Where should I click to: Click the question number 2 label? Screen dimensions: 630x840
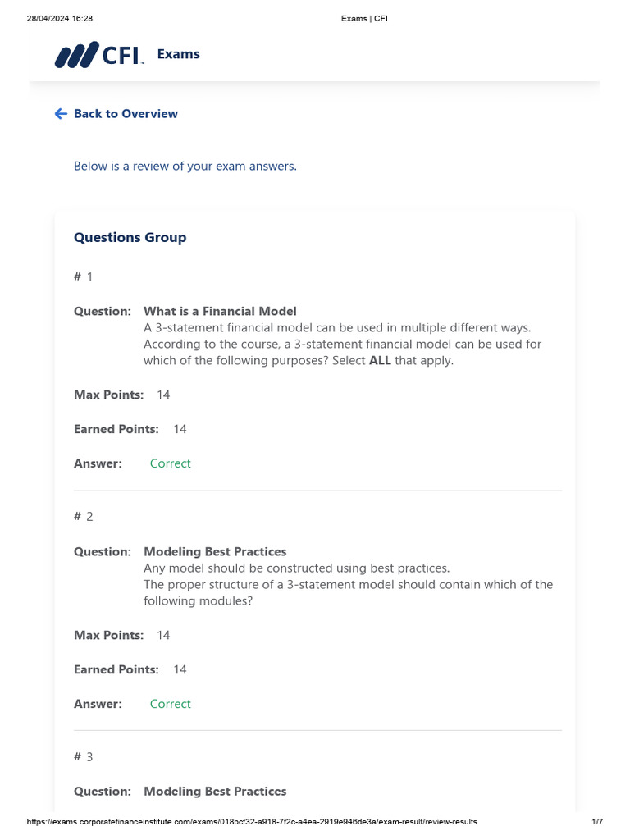tap(83, 517)
